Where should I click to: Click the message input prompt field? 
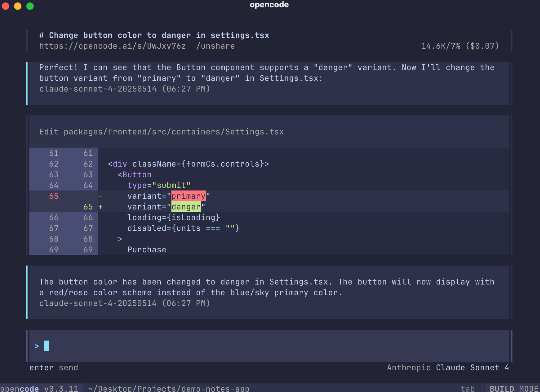click(x=269, y=346)
